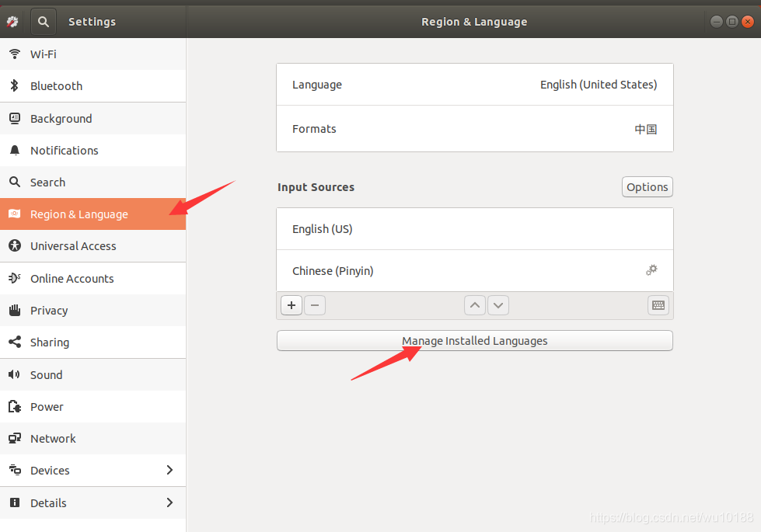Open Sound settings panel
This screenshot has height=532, width=761.
[93, 375]
